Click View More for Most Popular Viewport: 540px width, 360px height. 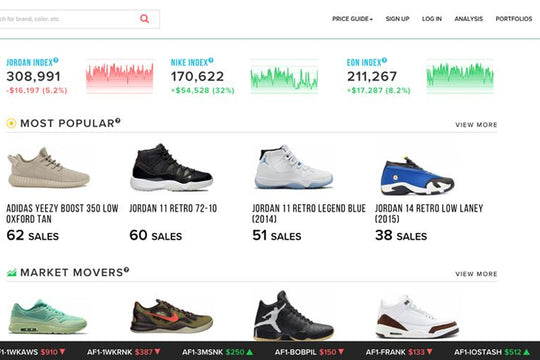click(x=476, y=125)
